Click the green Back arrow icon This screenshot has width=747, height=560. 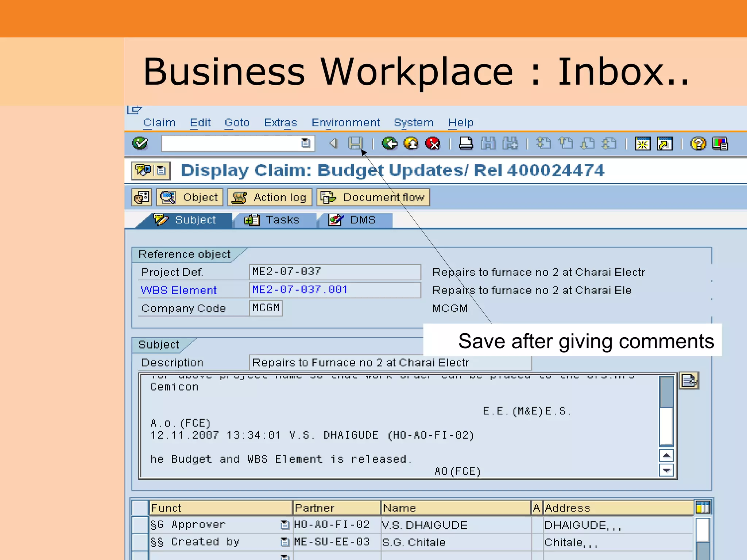point(389,143)
